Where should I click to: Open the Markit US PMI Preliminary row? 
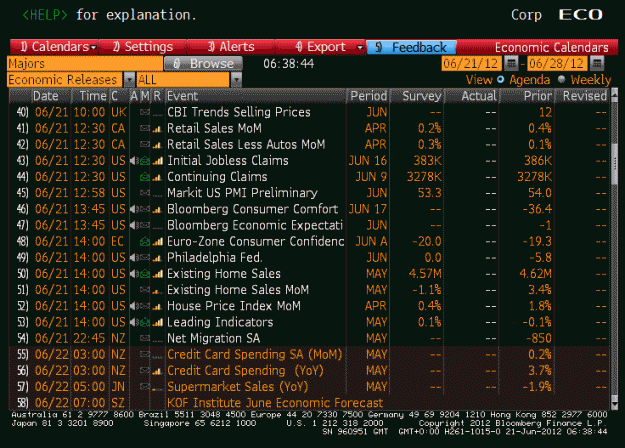(309, 193)
